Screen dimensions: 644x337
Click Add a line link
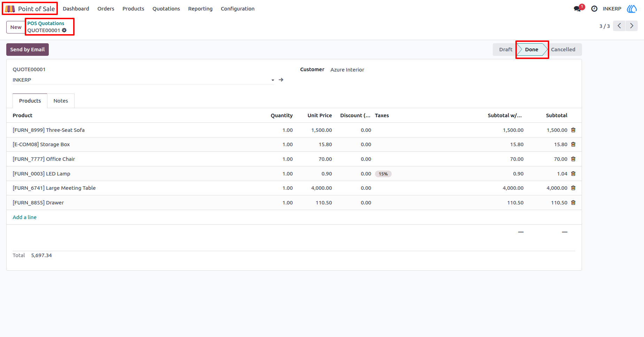pyautogui.click(x=25, y=217)
